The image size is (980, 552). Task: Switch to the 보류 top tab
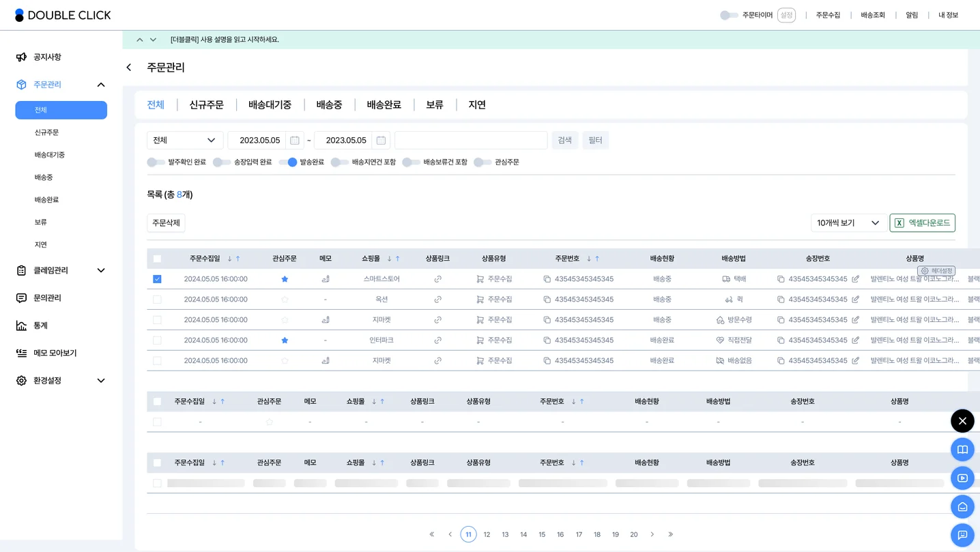coord(435,105)
